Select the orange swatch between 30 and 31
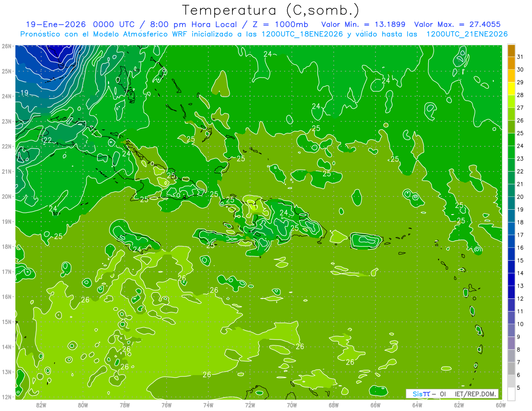 (511, 63)
